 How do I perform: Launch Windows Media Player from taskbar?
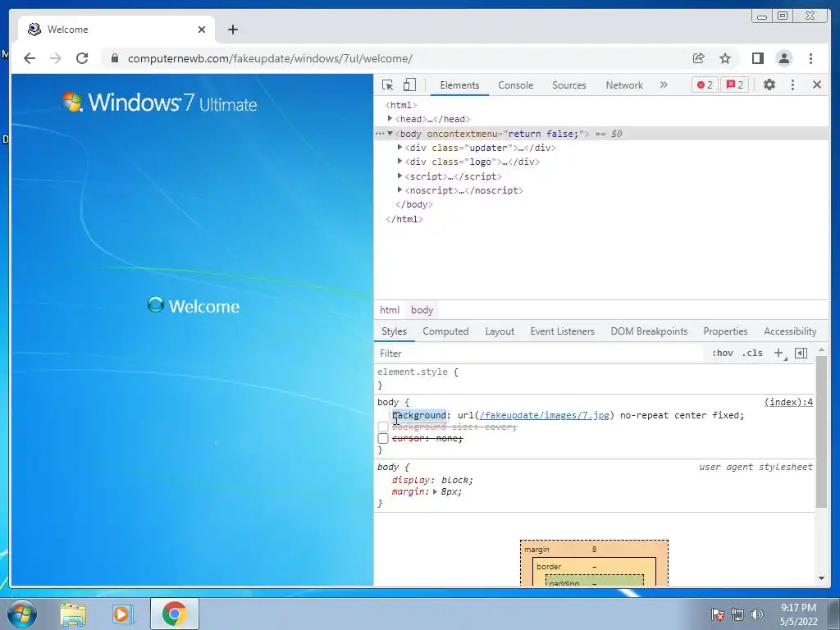[x=123, y=614]
